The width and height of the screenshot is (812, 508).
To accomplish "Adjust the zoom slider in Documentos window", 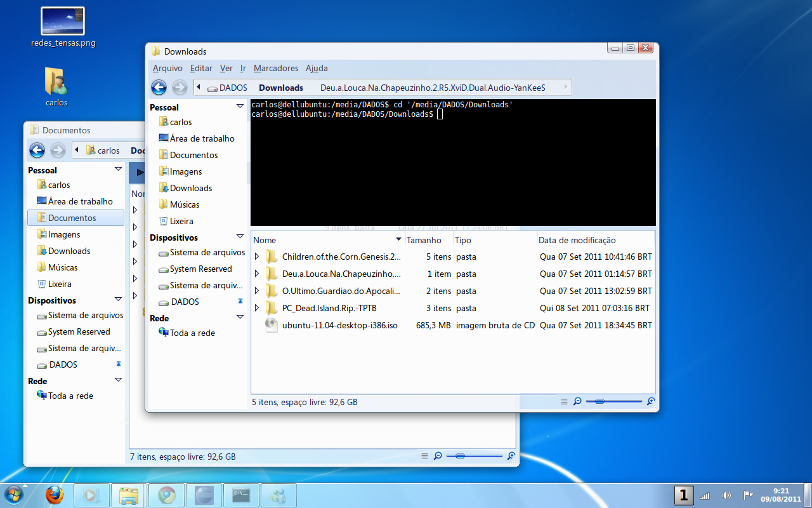I will pos(475,456).
